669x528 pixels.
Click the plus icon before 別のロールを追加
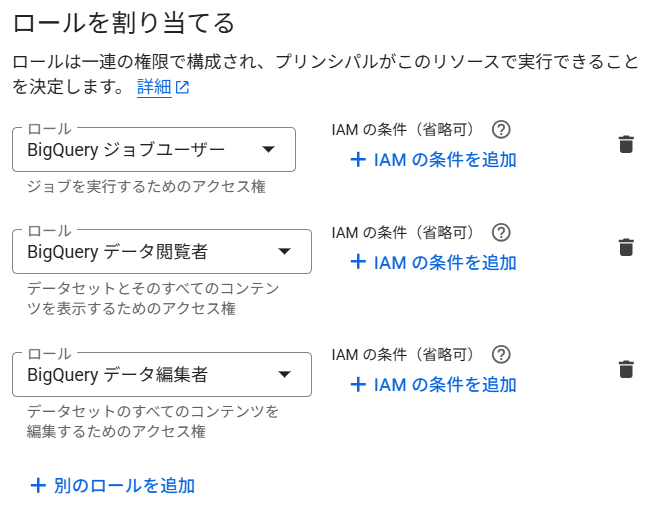[39, 486]
